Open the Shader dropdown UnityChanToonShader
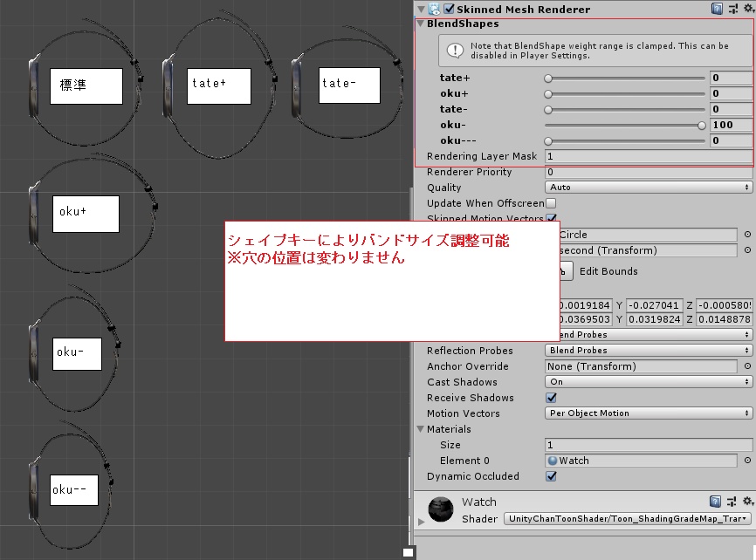Screen dimensions: 756x560 point(628,519)
